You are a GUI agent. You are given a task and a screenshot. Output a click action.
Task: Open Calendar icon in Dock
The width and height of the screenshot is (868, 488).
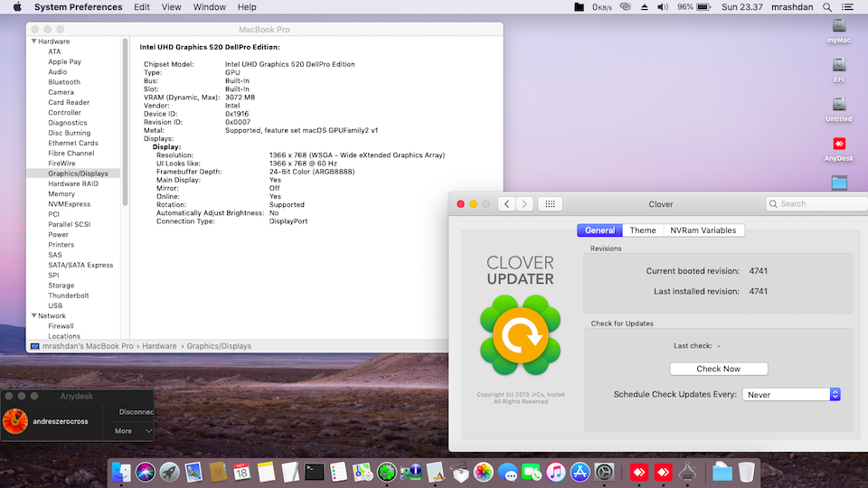coord(242,472)
